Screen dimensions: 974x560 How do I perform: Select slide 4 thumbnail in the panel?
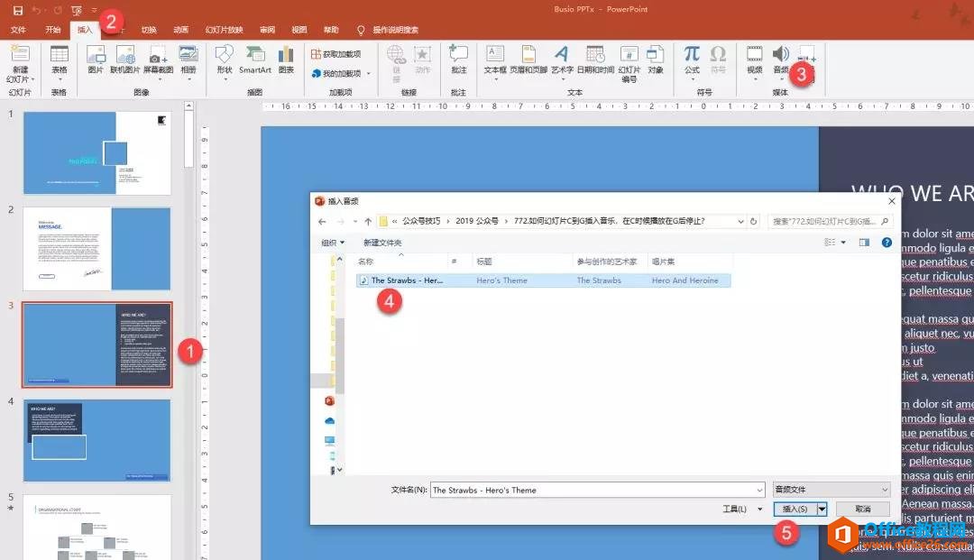(x=96, y=439)
